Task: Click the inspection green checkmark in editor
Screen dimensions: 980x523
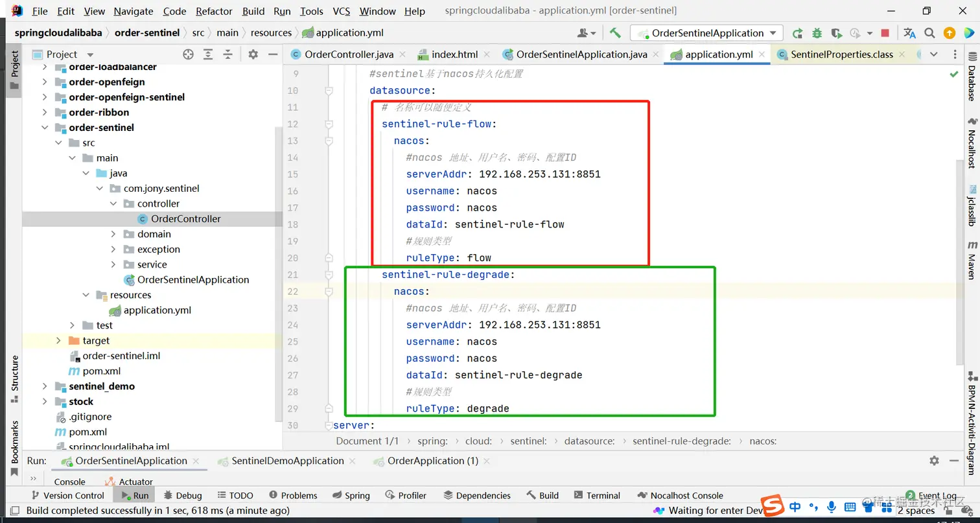Action: click(953, 75)
